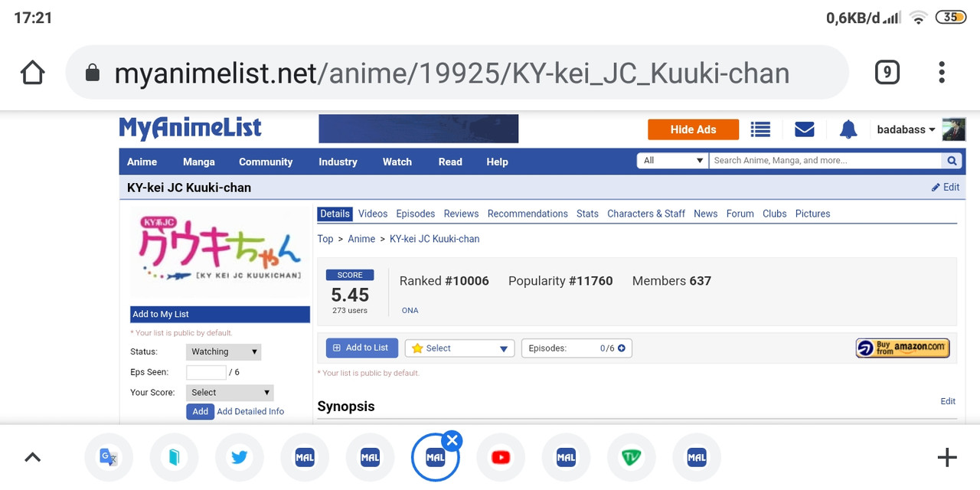Viewport: 980px width, 490px height.
Task: Open the anime list icon in header
Action: [x=760, y=129]
